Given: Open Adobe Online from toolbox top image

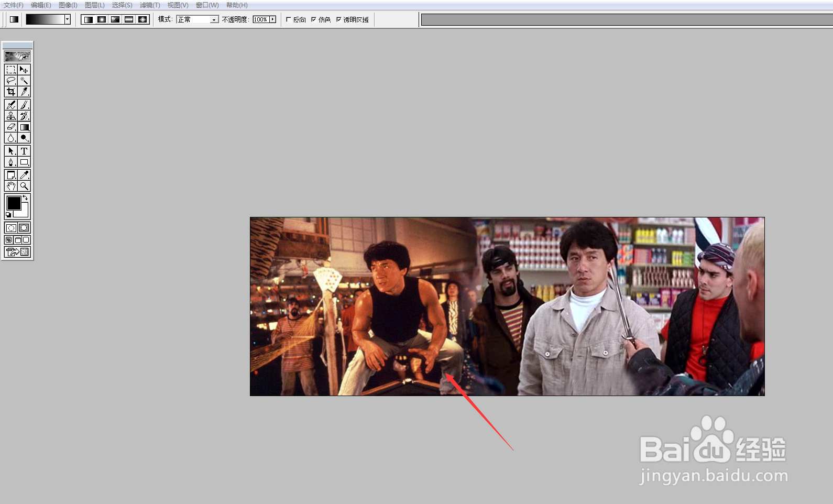Looking at the screenshot, I should click(17, 56).
